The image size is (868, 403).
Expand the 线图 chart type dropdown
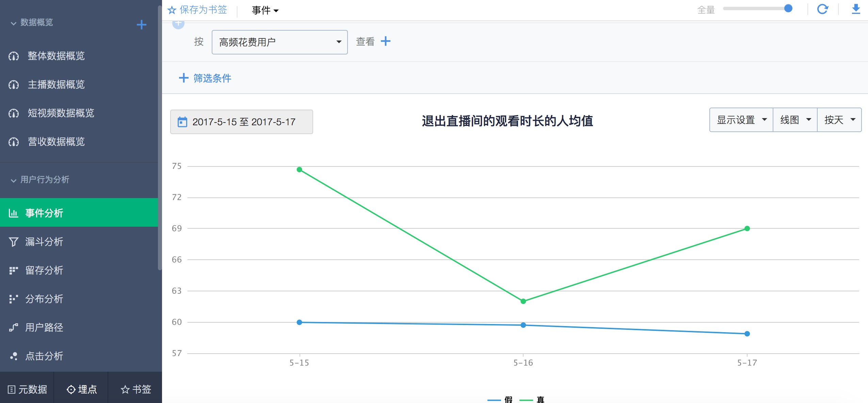[x=795, y=120]
